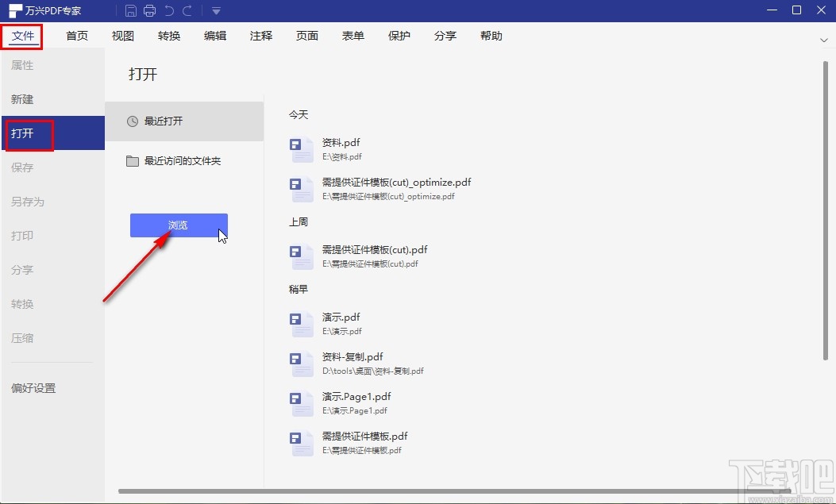Collapse the 上周 file group
This screenshot has height=504, width=836.
[299, 221]
